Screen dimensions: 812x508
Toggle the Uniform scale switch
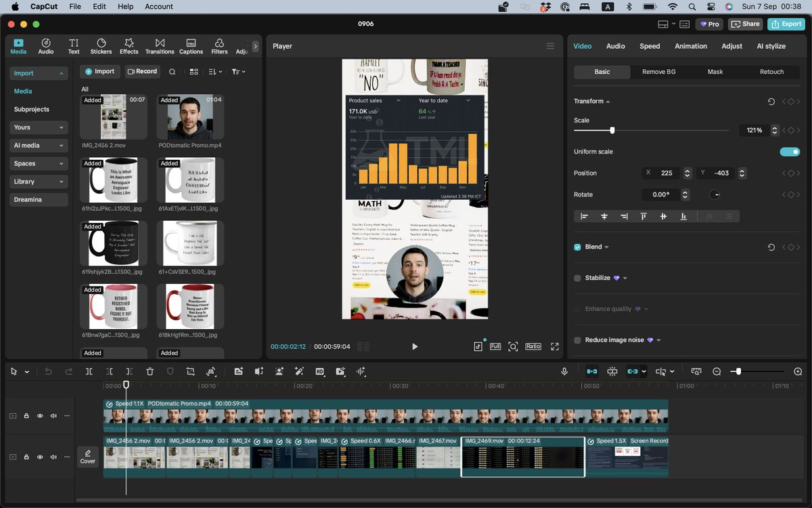[x=790, y=152]
